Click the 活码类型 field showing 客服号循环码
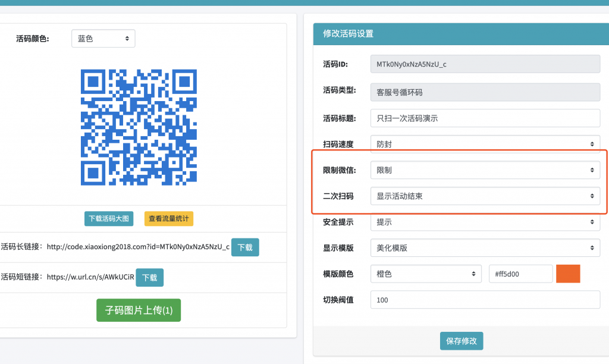 point(485,92)
